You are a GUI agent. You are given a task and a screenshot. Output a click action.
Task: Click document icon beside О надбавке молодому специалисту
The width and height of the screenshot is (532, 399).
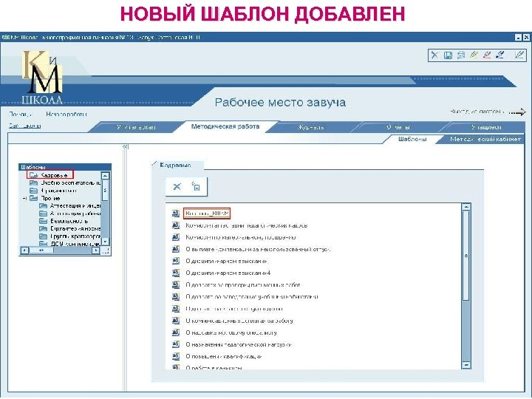pos(175,332)
